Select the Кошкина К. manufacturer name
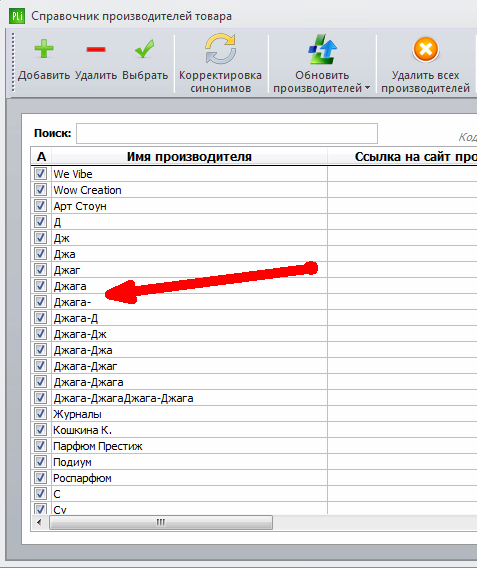 coord(83,430)
